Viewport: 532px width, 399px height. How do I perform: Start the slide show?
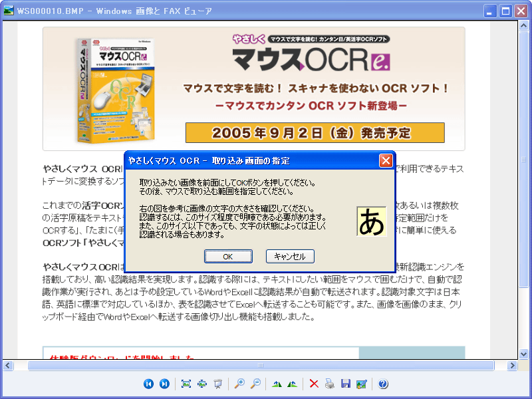pyautogui.click(x=218, y=384)
